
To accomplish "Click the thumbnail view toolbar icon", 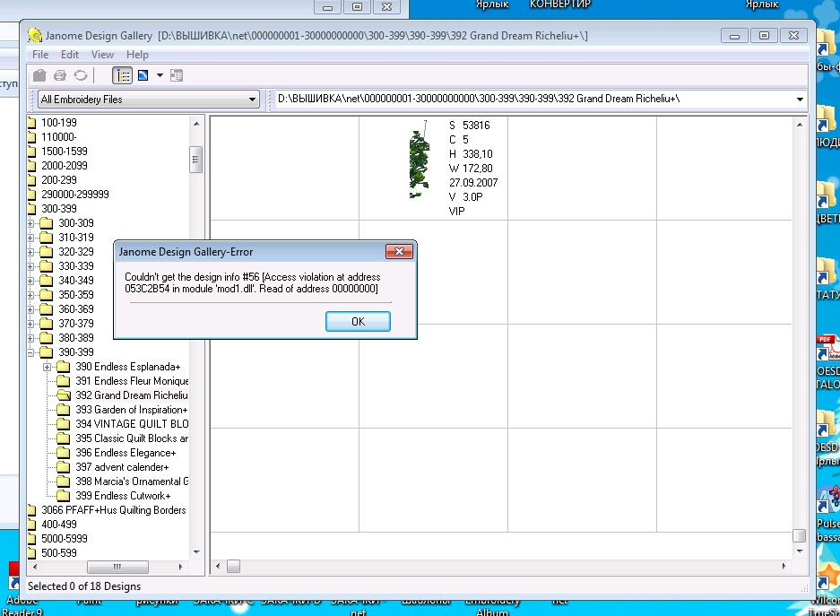I will 143,75.
